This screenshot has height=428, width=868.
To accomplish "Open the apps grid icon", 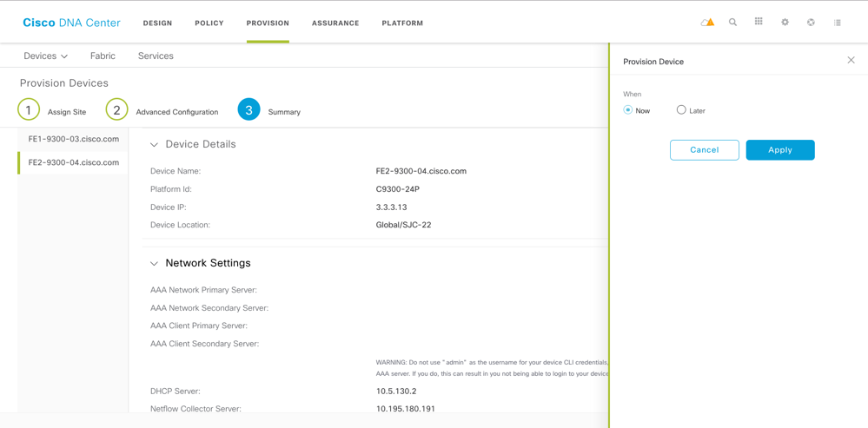I will 759,22.
